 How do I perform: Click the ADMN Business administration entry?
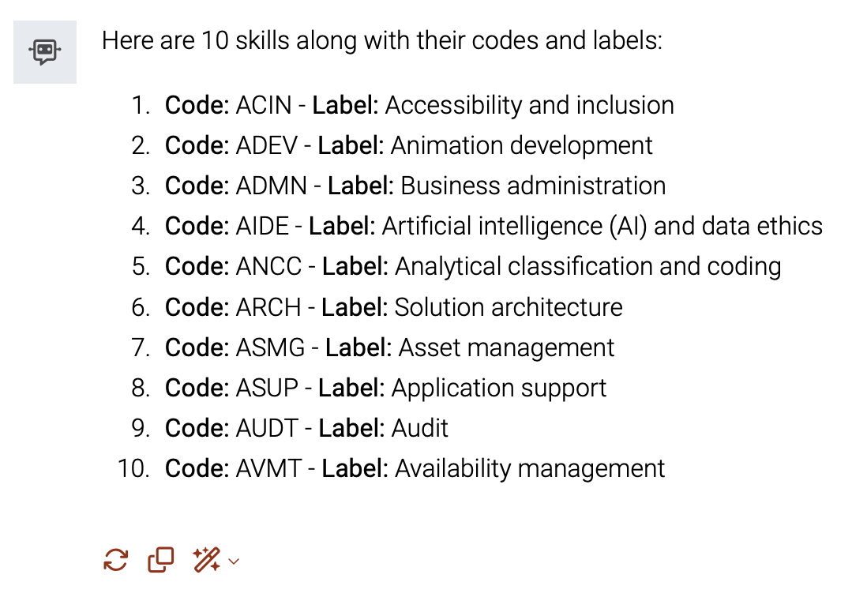tap(415, 186)
